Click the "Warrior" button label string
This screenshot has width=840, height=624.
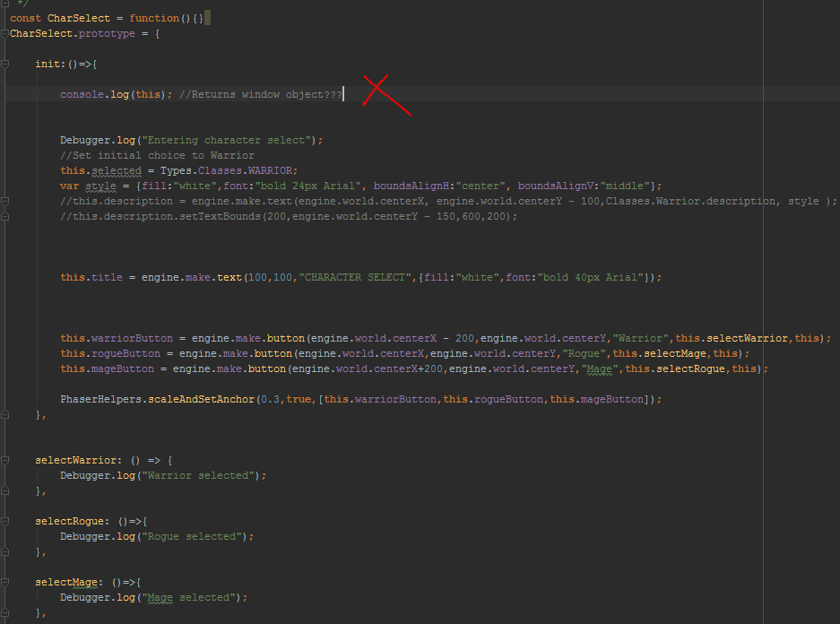641,339
